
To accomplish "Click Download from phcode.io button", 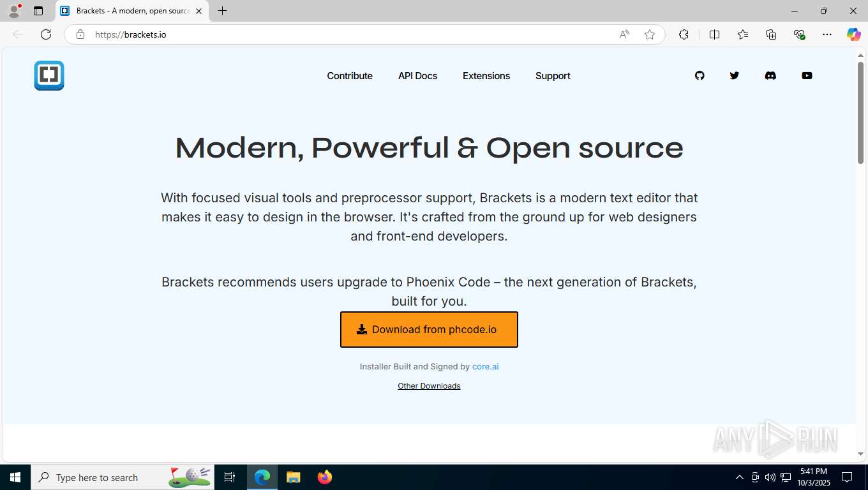I will click(x=429, y=329).
